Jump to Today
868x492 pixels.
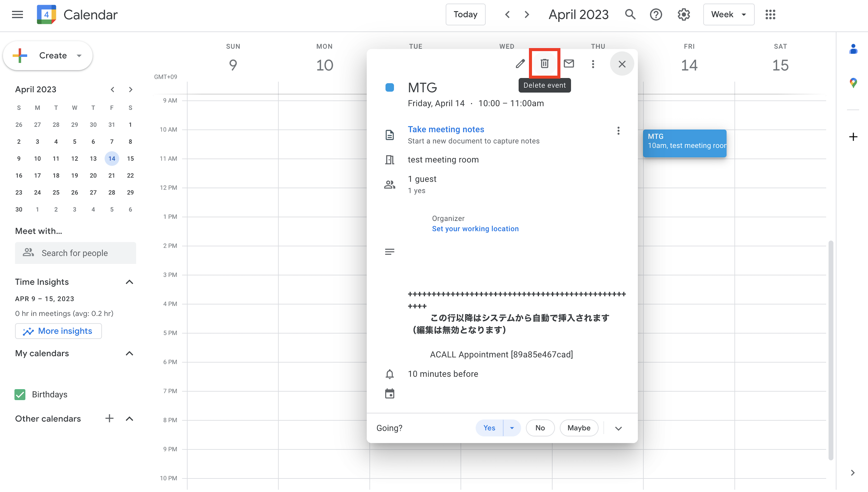[465, 14]
